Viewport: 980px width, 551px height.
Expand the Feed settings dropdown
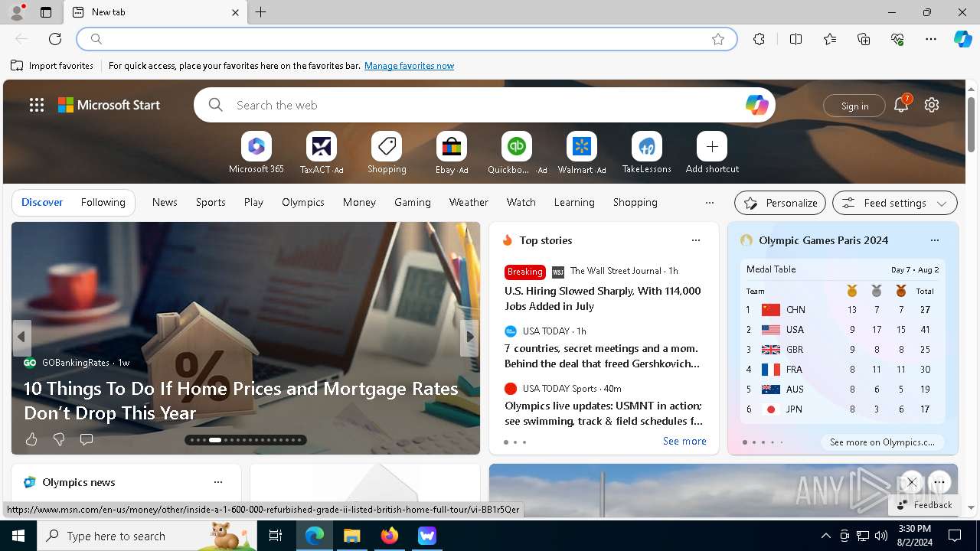pyautogui.click(x=895, y=203)
